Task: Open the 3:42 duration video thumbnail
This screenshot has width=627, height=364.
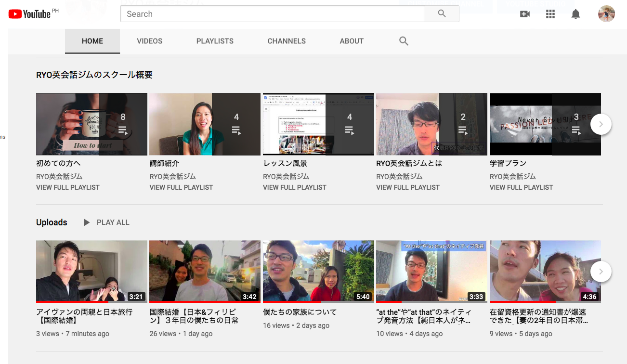Action: (205, 272)
